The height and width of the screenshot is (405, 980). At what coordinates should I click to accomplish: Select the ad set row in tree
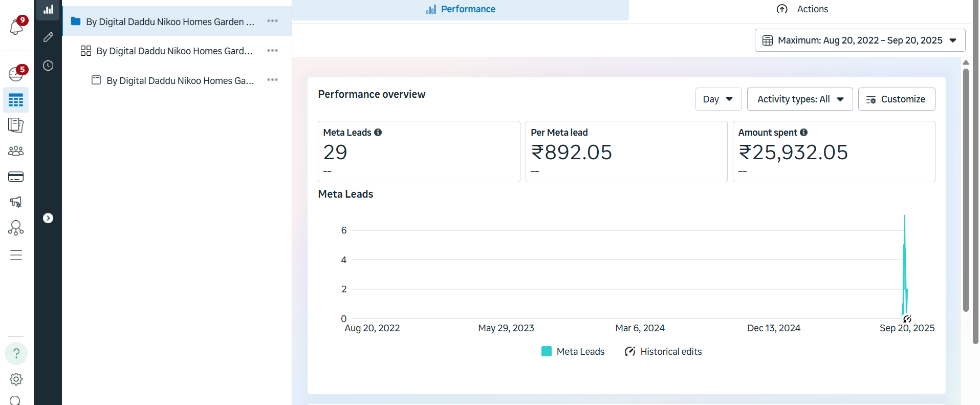coord(174,51)
